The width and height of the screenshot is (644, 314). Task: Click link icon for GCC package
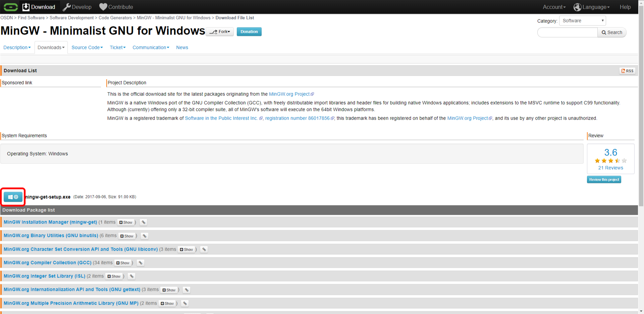tap(141, 263)
